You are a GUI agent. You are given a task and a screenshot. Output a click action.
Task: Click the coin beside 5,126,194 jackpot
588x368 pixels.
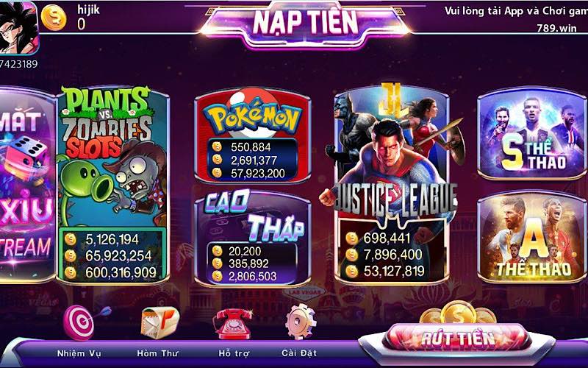coord(70,239)
